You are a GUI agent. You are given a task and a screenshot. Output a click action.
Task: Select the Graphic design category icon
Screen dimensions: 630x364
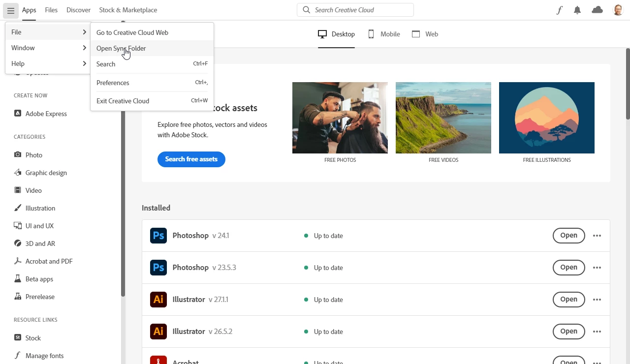point(18,173)
